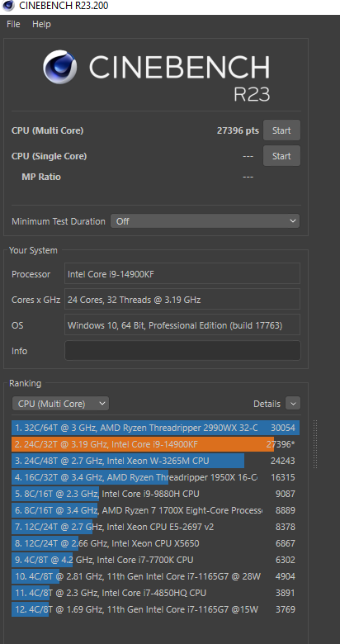Open the CPU (Multi Core) ranking dropdown

tap(60, 404)
